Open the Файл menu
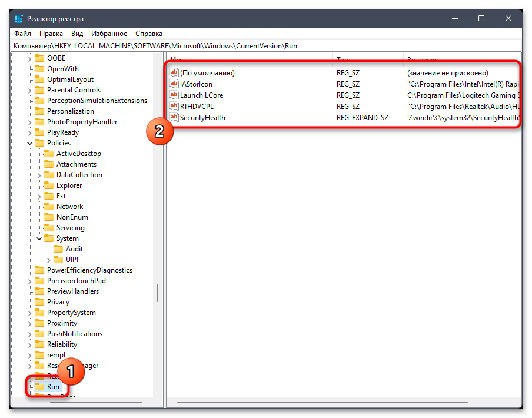532x418 pixels. click(22, 34)
